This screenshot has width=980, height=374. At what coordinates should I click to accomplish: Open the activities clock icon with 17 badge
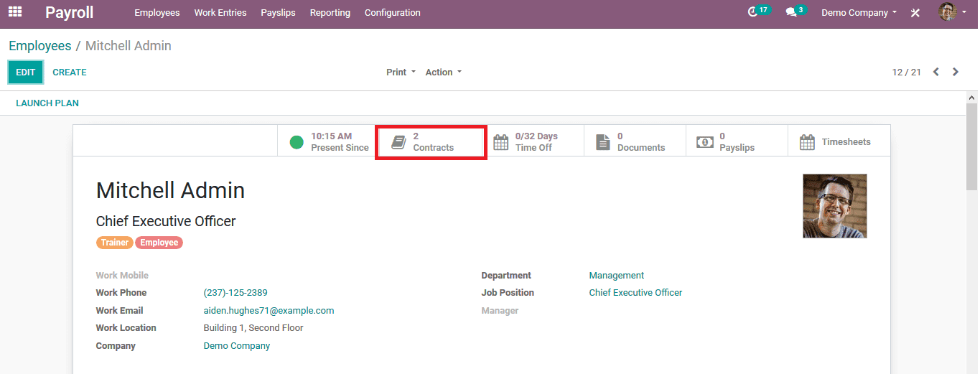pyautogui.click(x=758, y=11)
